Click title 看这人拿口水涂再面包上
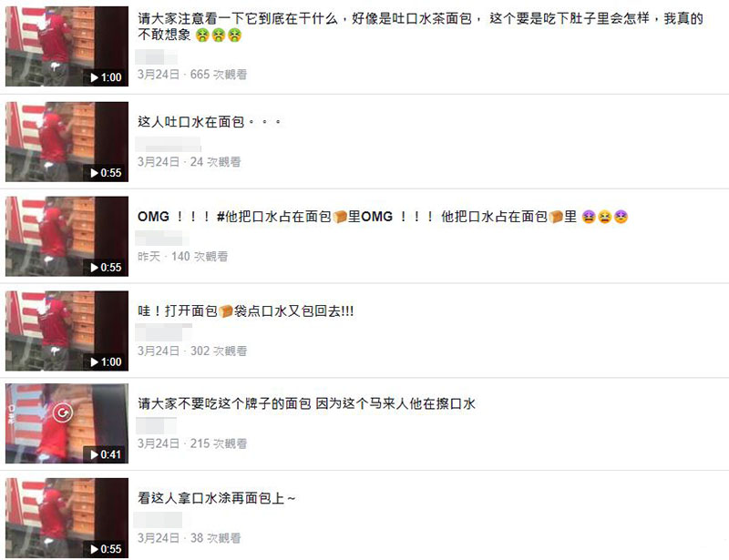Image resolution: width=729 pixels, height=560 pixels. point(217,498)
